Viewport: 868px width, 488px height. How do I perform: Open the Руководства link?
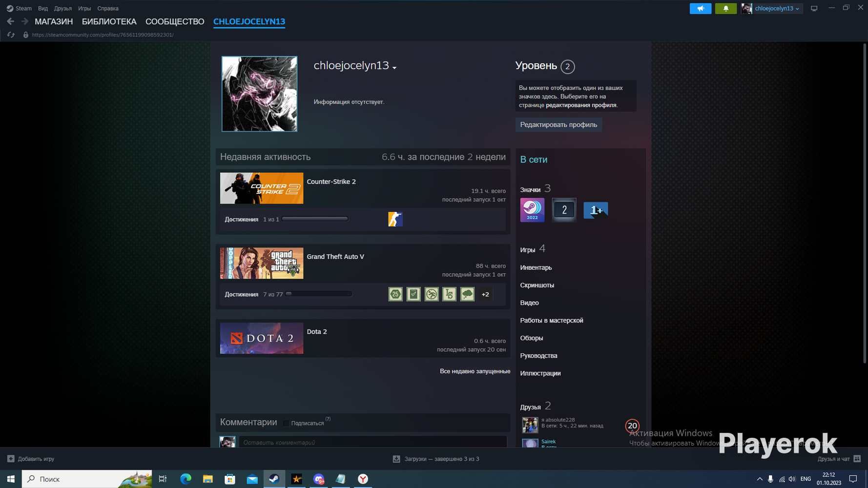[x=538, y=355]
